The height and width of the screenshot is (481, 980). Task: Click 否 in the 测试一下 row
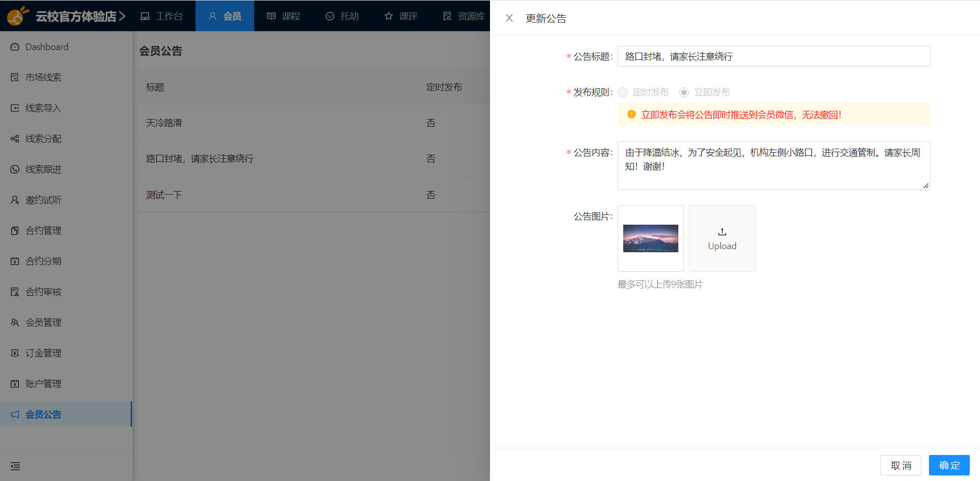coord(431,195)
